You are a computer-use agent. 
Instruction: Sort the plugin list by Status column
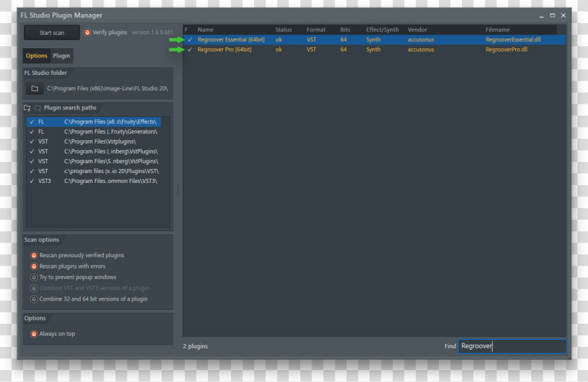coord(283,29)
